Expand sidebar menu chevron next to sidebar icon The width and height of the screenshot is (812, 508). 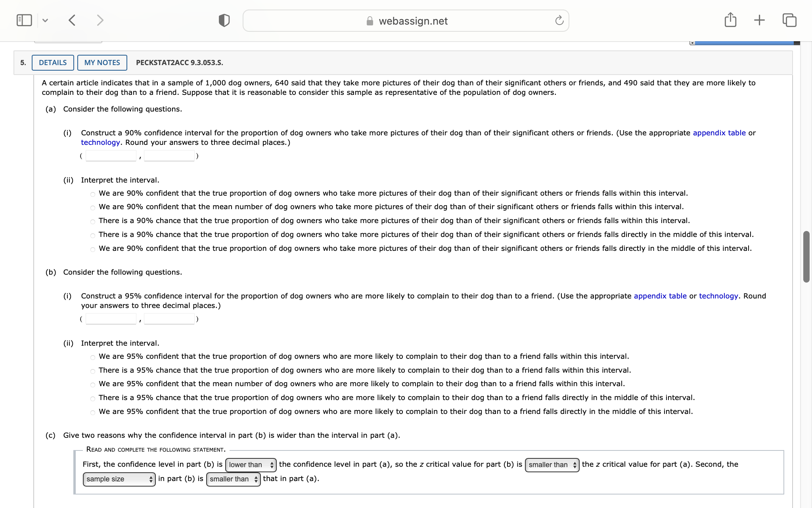45,20
